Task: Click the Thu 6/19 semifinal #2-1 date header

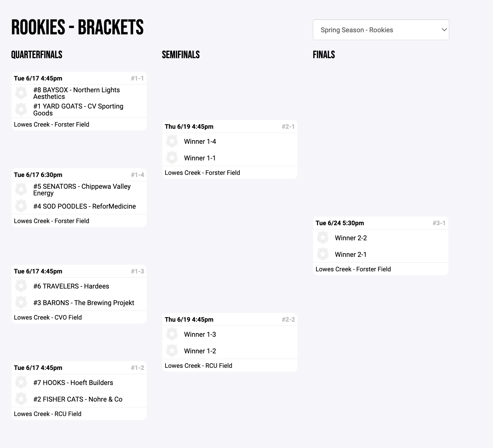Action: pyautogui.click(x=189, y=127)
